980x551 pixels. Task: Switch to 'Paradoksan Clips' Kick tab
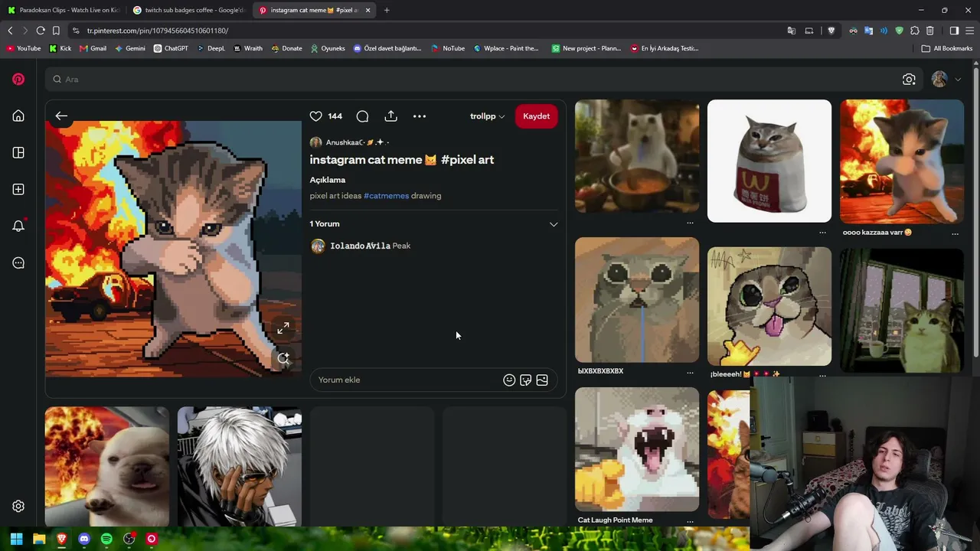point(64,10)
